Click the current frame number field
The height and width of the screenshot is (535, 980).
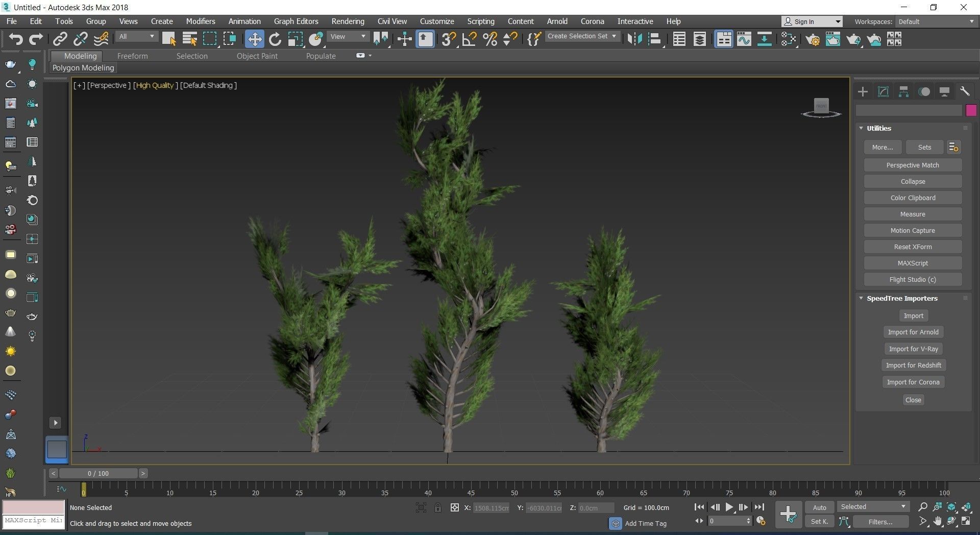pyautogui.click(x=727, y=521)
